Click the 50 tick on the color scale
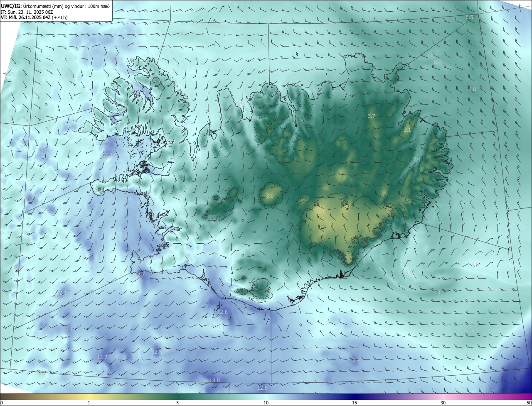This screenshot has height=406, width=532. (529, 403)
